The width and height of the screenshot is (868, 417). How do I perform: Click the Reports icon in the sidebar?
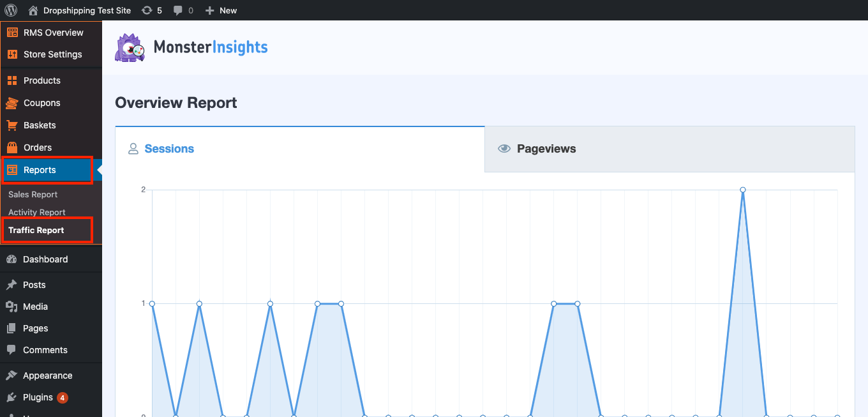pyautogui.click(x=12, y=170)
